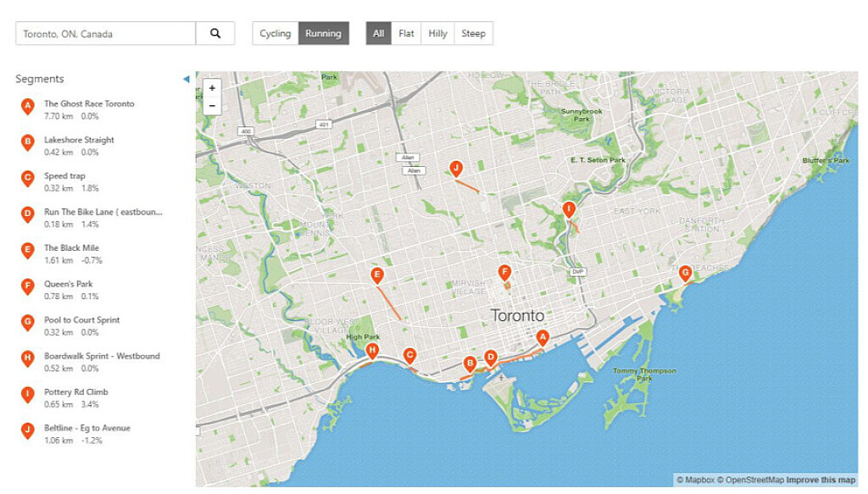The width and height of the screenshot is (868, 494).
Task: Select map pin F near Queen's Park
Action: click(x=504, y=272)
